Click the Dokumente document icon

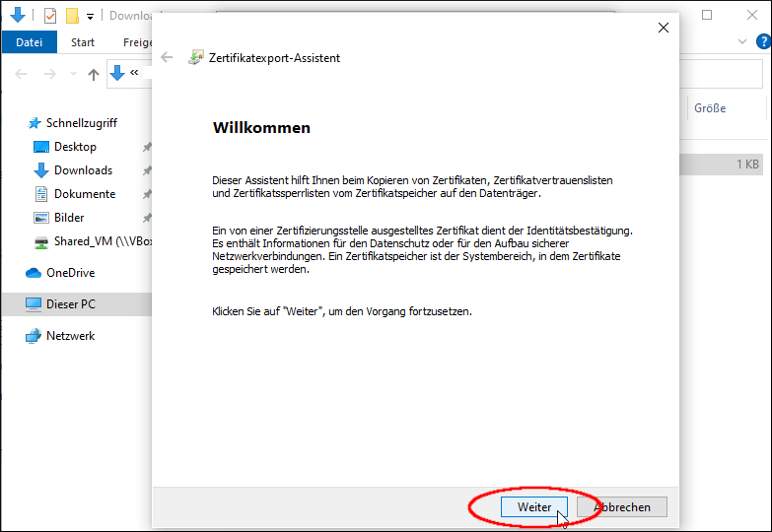pyautogui.click(x=41, y=194)
